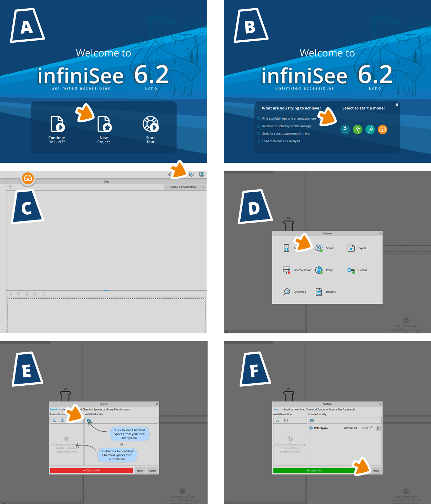Screen dimensions: 431x504
Task: Select 'Seek for substructure motifs in hits' option
Action: coord(259,134)
